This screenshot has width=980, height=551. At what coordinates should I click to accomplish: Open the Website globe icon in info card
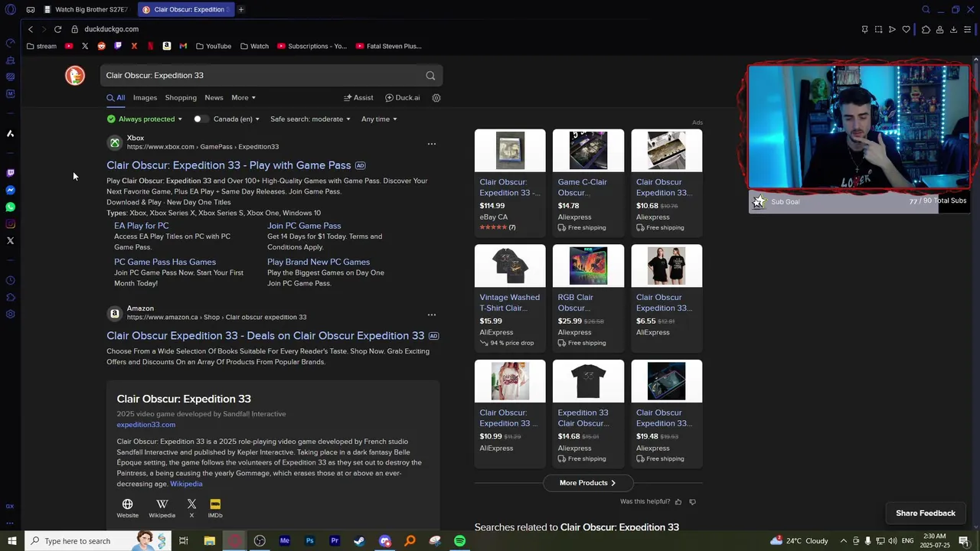(128, 508)
